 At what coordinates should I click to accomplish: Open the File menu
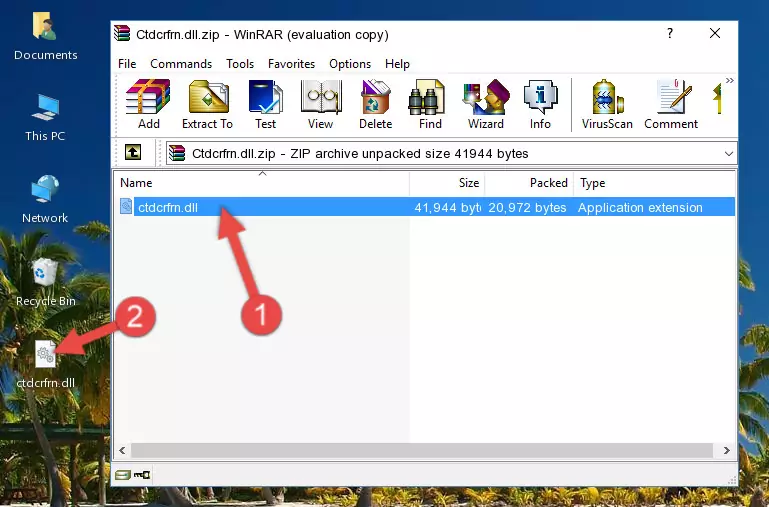[127, 64]
